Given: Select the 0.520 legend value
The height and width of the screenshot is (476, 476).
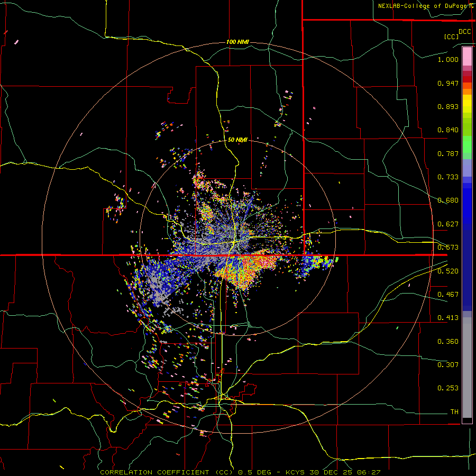Looking at the screenshot, I should point(448,271).
